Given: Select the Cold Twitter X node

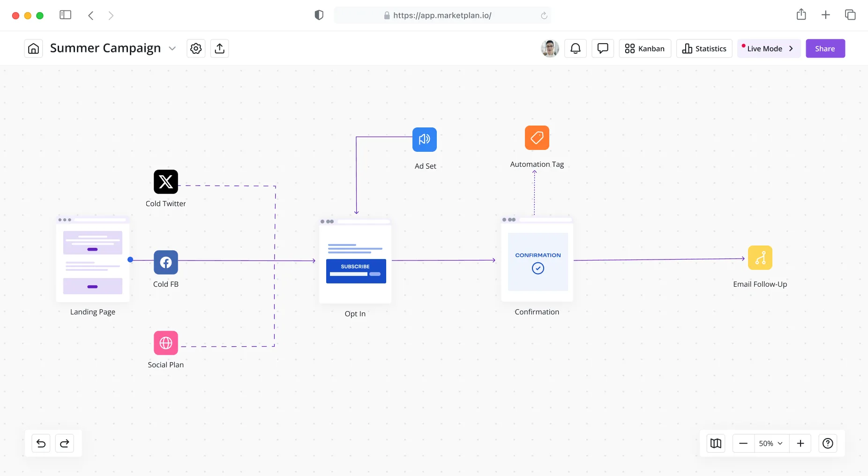Looking at the screenshot, I should [x=166, y=182].
